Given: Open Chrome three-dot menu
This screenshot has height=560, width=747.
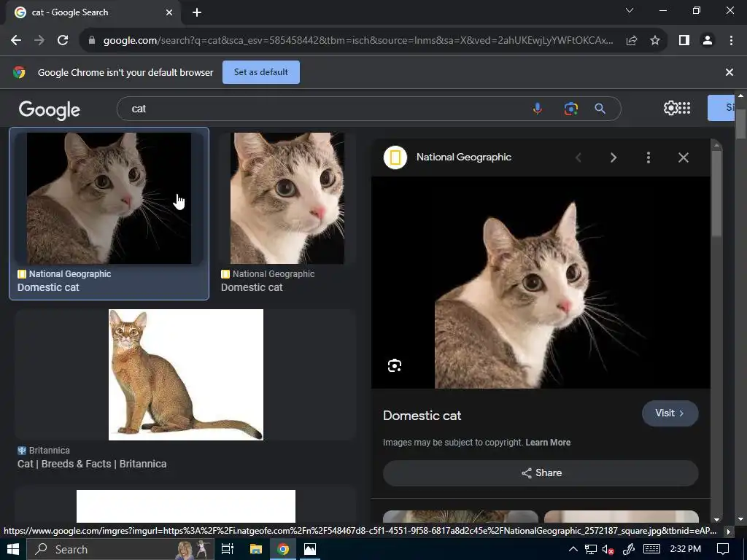Looking at the screenshot, I should [x=731, y=41].
